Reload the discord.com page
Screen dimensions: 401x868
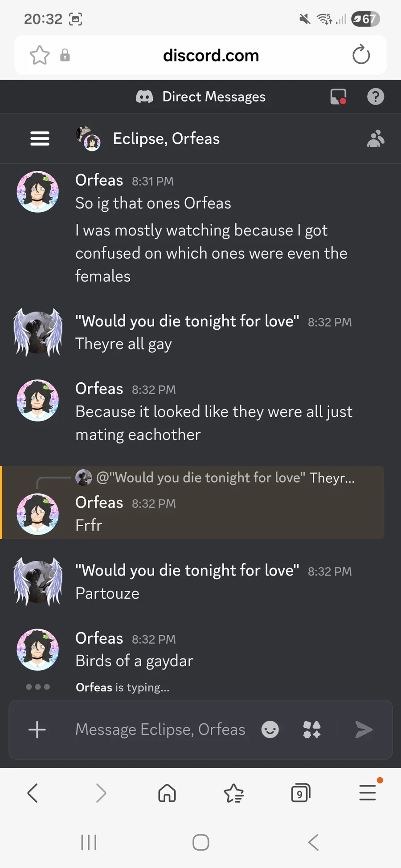click(x=361, y=55)
